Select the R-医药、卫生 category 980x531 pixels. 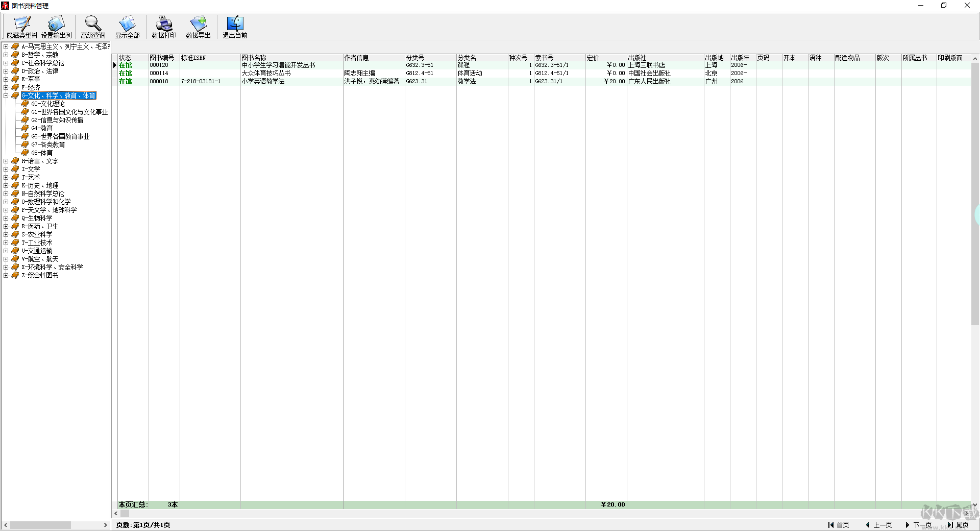[x=40, y=226]
